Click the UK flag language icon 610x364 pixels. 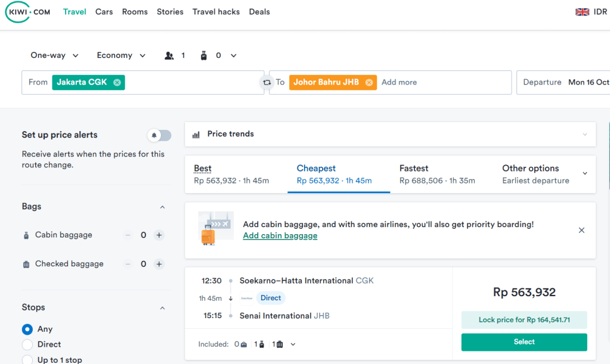pyautogui.click(x=582, y=12)
